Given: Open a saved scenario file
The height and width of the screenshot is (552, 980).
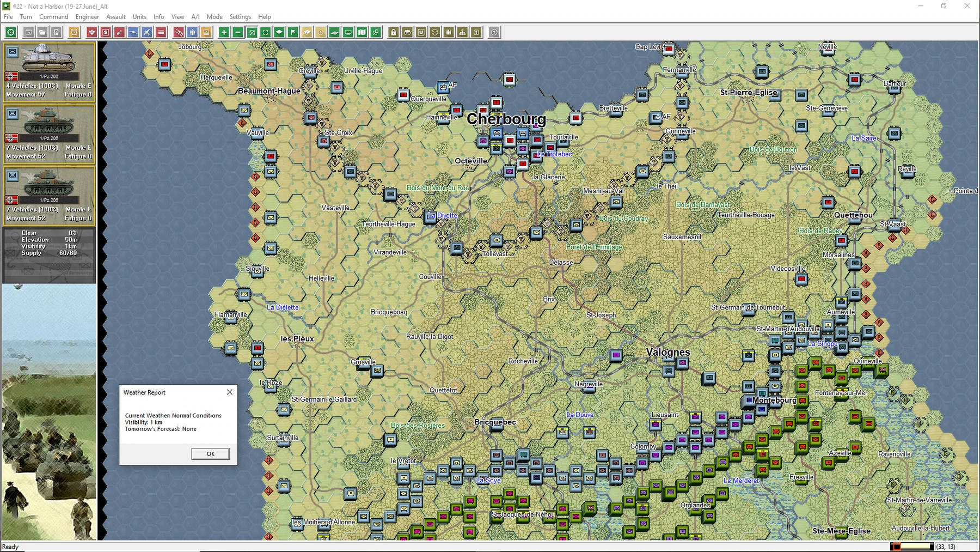Looking at the screenshot, I should [x=43, y=32].
